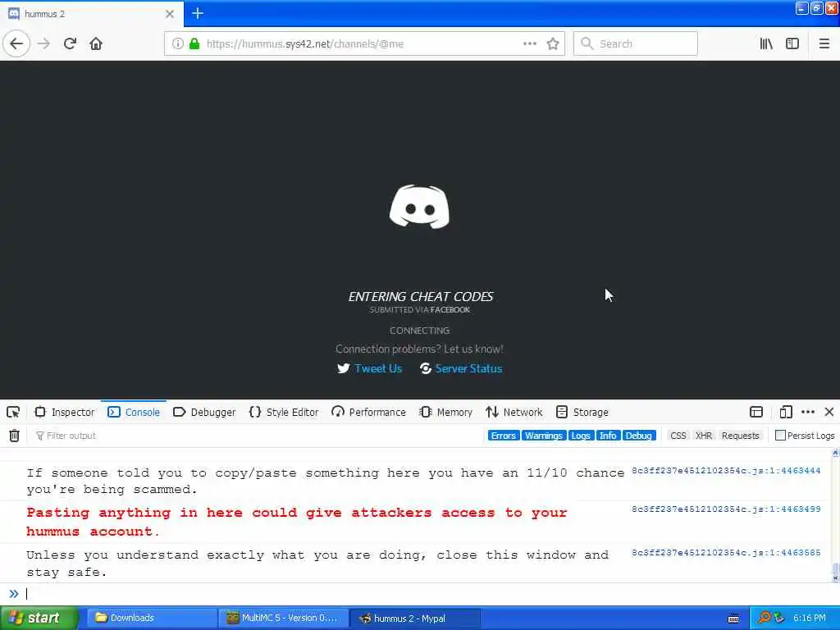
Task: Open the Memory panel
Action: (x=446, y=412)
